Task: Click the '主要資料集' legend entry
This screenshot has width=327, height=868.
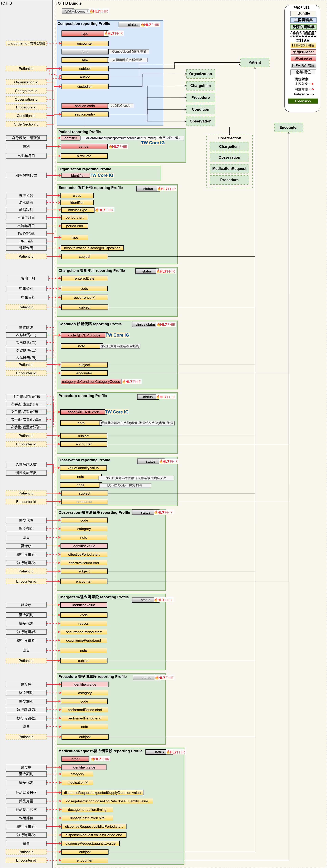Action: pos(303,20)
